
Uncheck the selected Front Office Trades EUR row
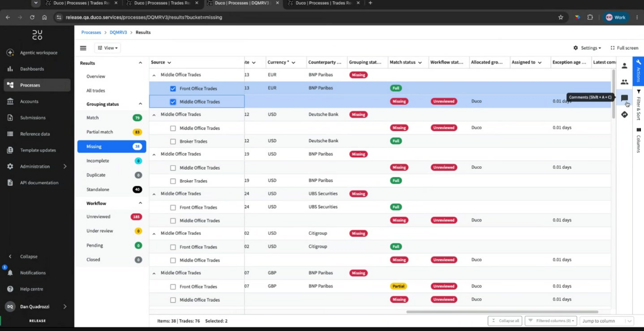pos(173,88)
